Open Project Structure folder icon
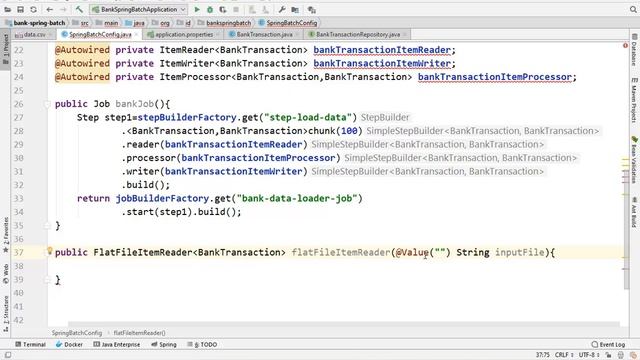Screen dimensions: 640x360 tap(295, 9)
